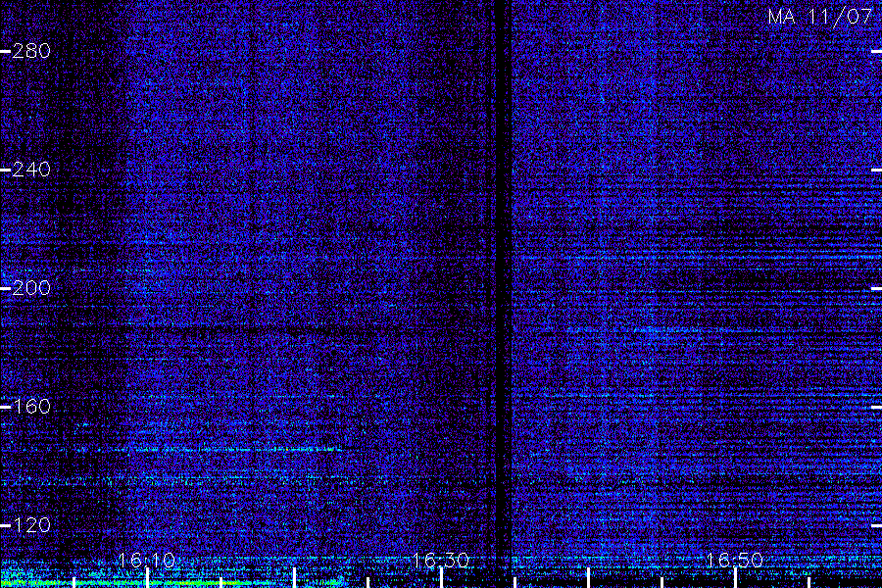Click the 16:10 time axis label
Viewport: 882px width, 588px height.
[x=146, y=560]
